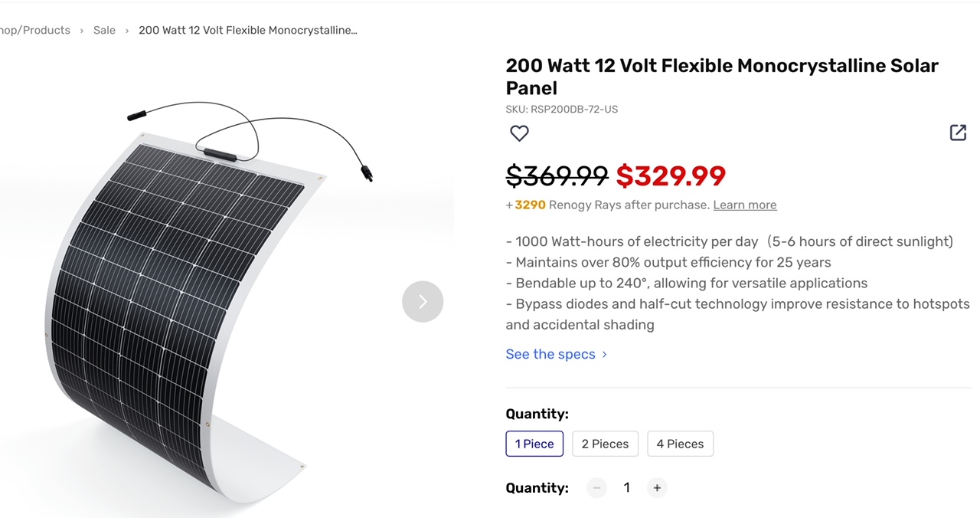The width and height of the screenshot is (980, 518).
Task: Click the quantity number field showing 1
Action: (626, 488)
